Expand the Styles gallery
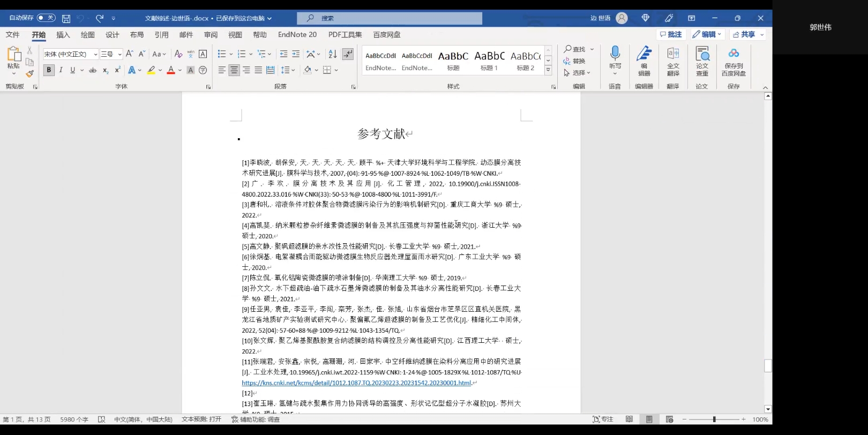 pyautogui.click(x=548, y=70)
